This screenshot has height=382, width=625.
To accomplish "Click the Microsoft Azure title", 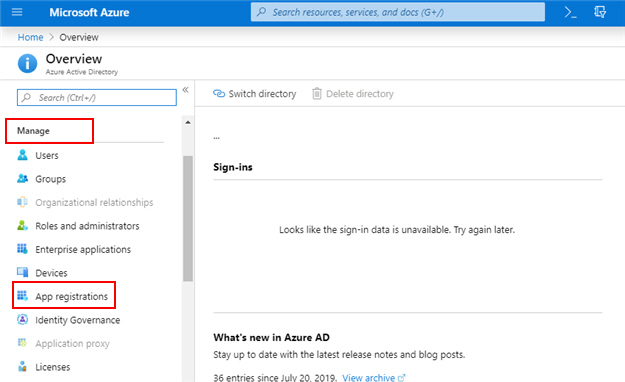I will pyautogui.click(x=89, y=12).
